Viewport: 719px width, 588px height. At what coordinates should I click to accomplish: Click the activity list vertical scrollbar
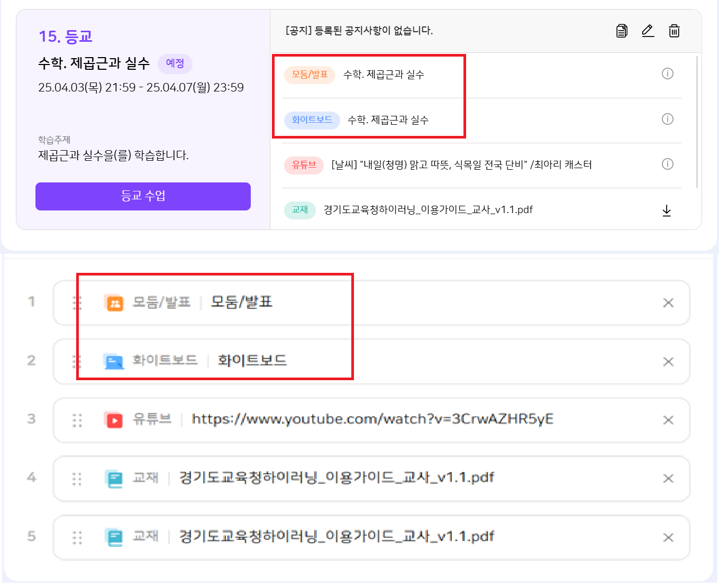click(x=697, y=122)
